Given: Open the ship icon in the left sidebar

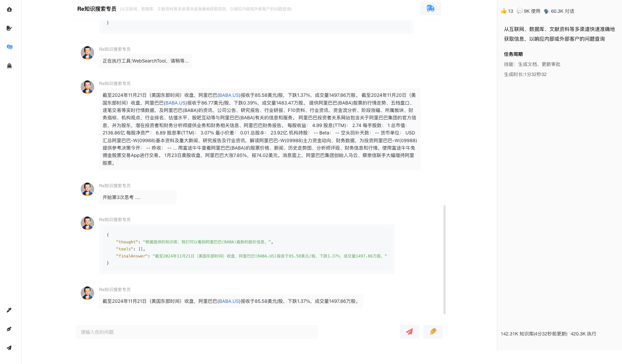Looking at the screenshot, I should point(9,66).
